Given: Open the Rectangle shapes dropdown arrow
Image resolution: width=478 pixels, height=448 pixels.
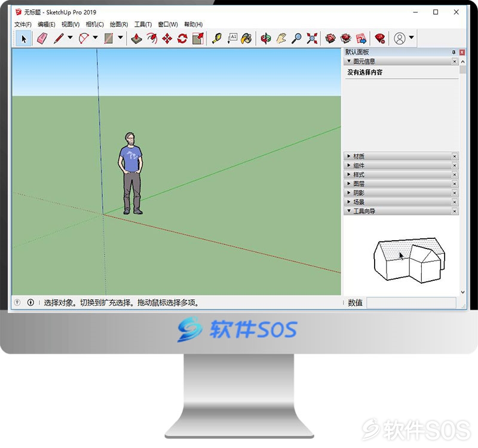Looking at the screenshot, I should (121, 38).
